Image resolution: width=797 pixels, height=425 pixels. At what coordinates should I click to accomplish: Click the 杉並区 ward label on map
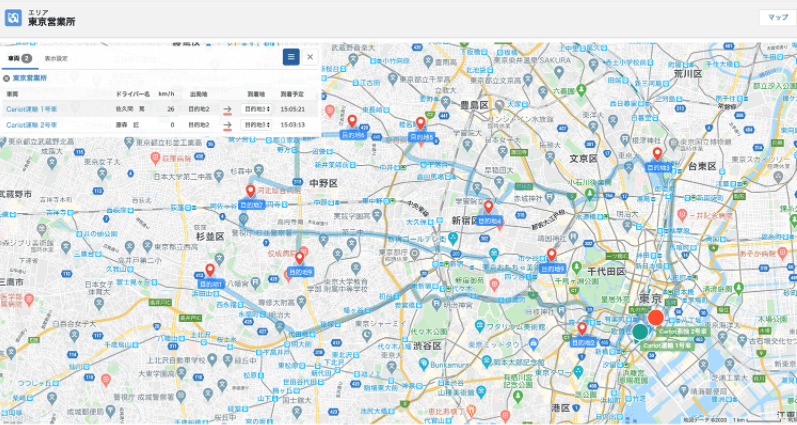tap(210, 236)
